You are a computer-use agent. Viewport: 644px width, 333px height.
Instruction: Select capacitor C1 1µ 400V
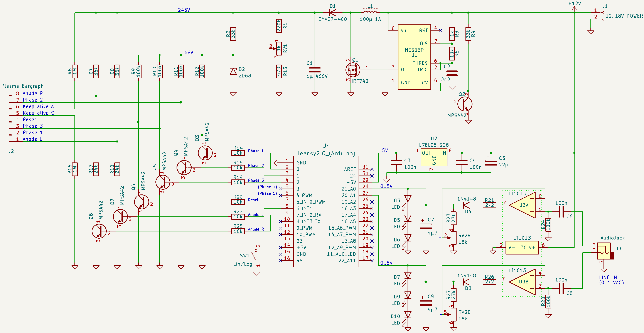click(x=315, y=70)
